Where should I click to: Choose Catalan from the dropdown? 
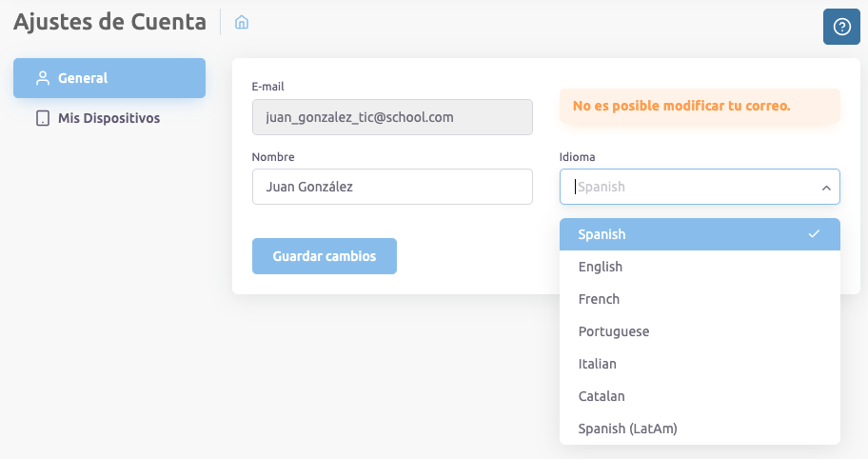coord(602,396)
